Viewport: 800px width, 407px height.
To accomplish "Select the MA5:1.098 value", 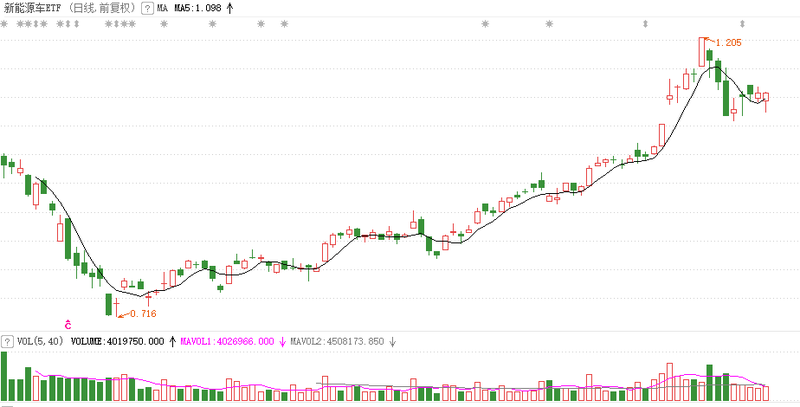I will tap(196, 8).
